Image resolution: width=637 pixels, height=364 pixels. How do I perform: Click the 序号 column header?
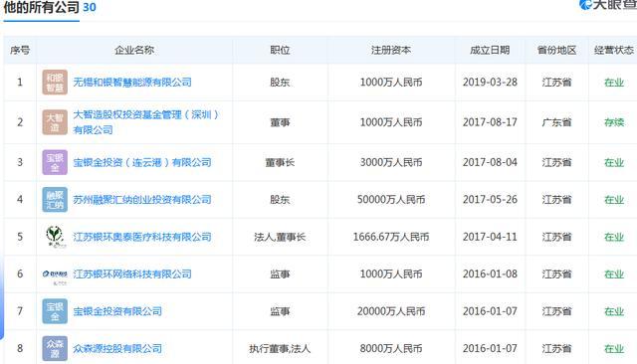(x=20, y=51)
